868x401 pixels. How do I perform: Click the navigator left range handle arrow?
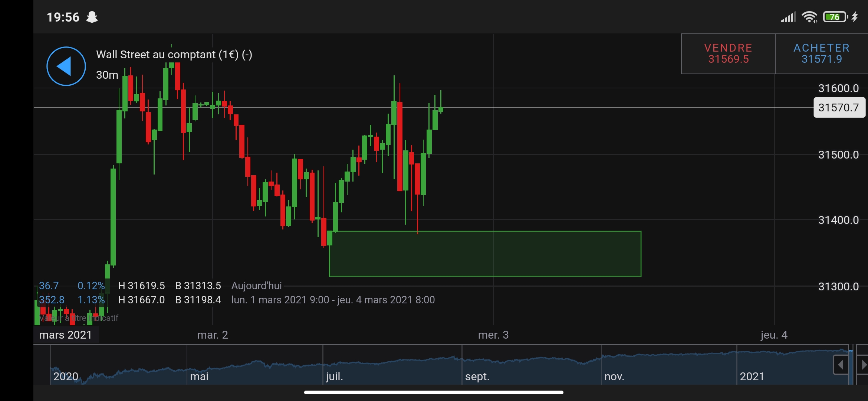841,365
